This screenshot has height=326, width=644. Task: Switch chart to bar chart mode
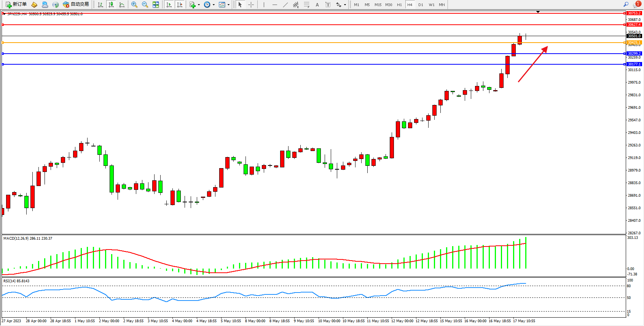point(100,5)
